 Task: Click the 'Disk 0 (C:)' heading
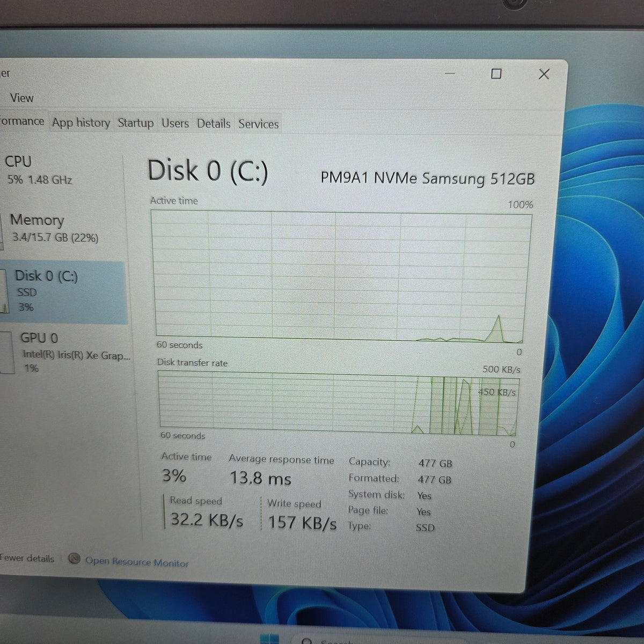pos(208,171)
